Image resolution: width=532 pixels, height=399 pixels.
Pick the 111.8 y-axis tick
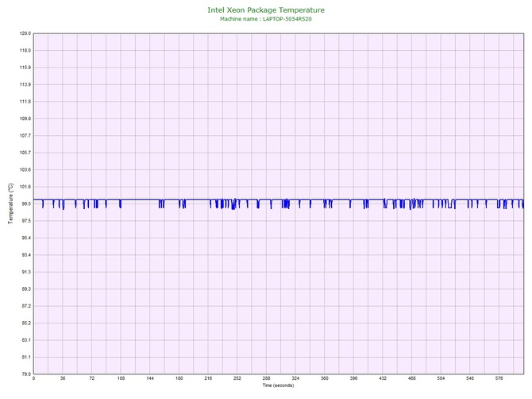pyautogui.click(x=25, y=102)
